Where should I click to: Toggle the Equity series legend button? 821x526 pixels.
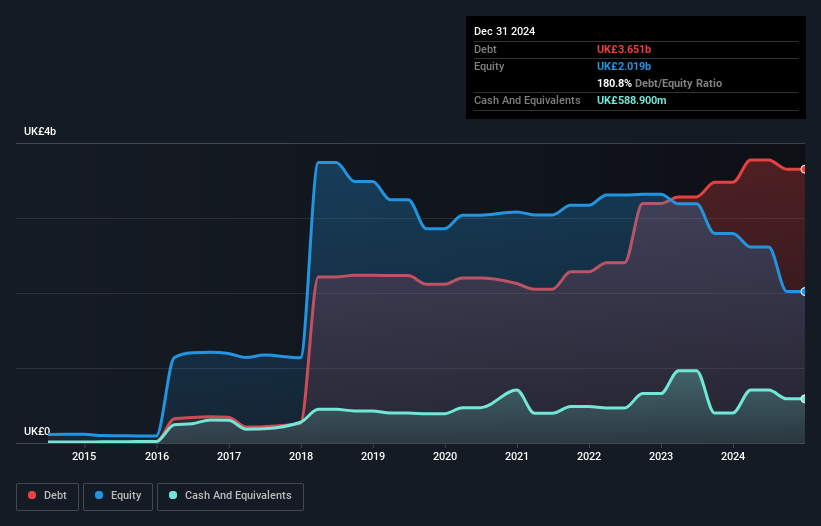tap(118, 496)
